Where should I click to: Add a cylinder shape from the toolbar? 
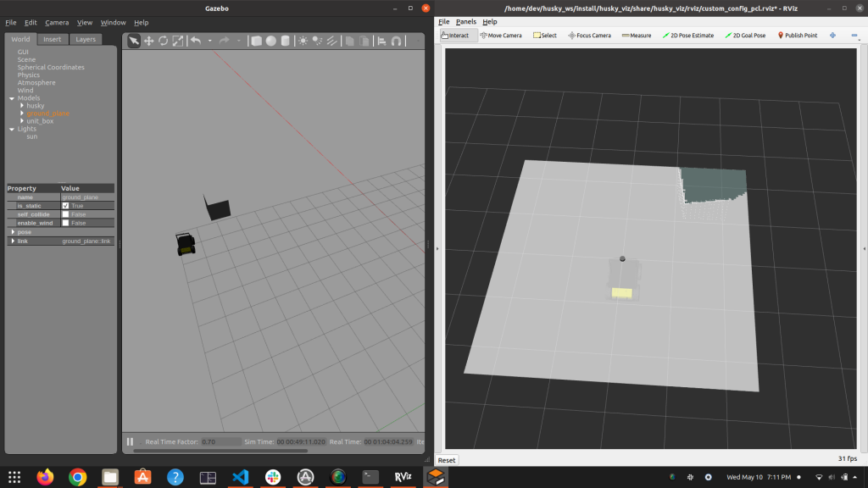coord(285,41)
